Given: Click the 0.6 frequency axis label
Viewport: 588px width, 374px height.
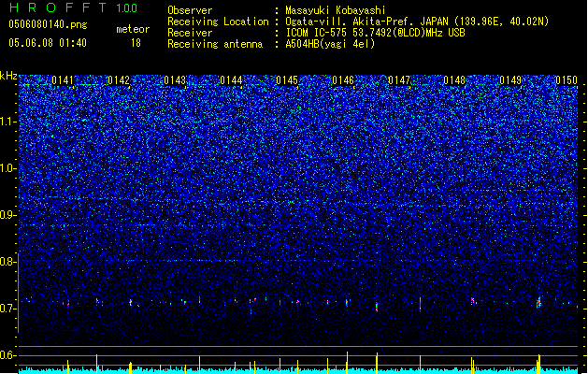Looking at the screenshot, I should 7,355.
